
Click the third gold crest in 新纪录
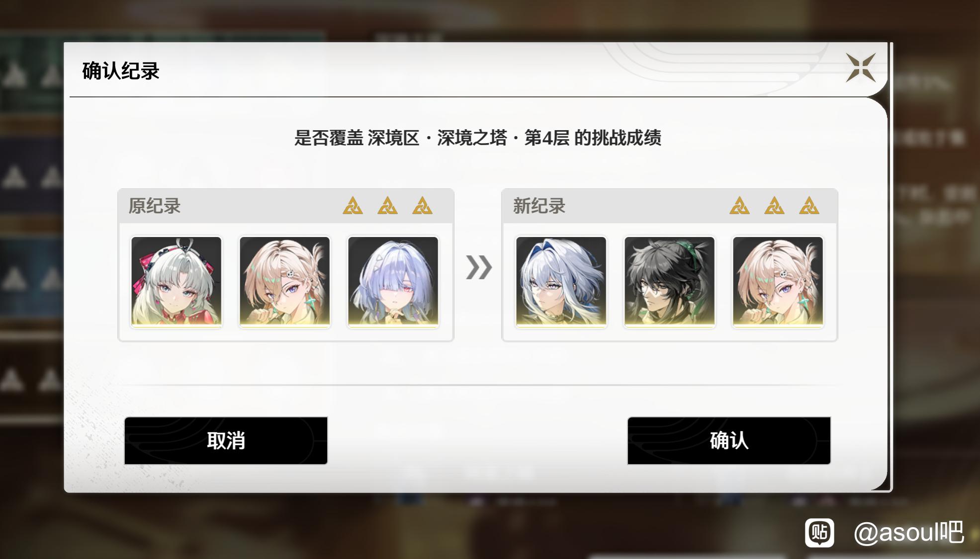click(809, 206)
